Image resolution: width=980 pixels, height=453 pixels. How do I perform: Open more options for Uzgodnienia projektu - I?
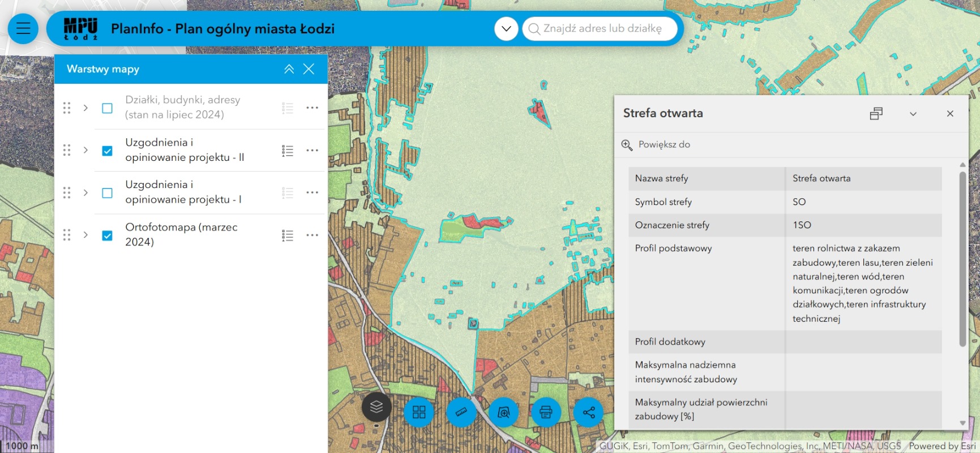point(312,193)
